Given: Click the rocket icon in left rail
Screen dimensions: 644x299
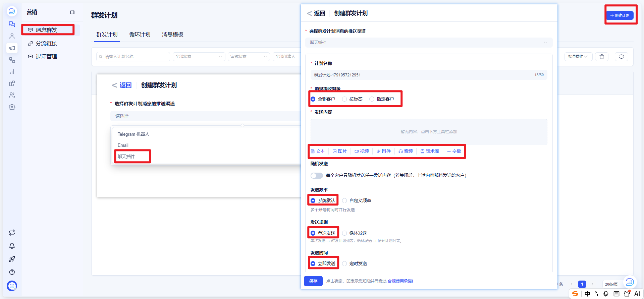Looking at the screenshot, I should 12,259.
